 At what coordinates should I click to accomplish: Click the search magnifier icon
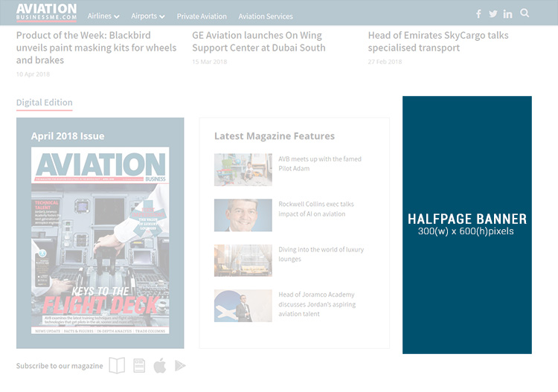coord(525,13)
